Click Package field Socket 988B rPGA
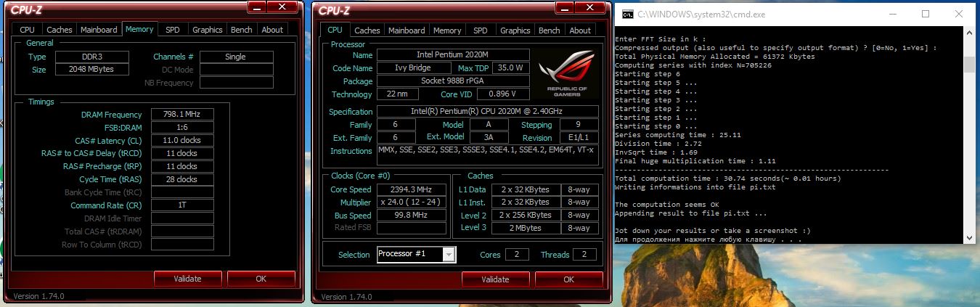Viewport: 980px width, 307px height. pos(454,81)
